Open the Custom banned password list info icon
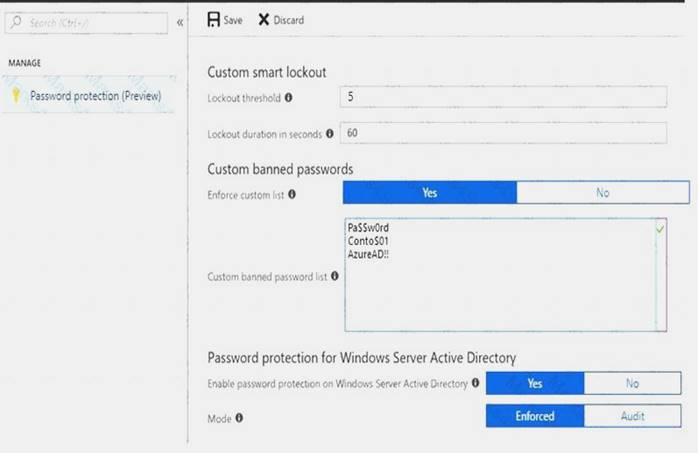Viewport: 698px width, 453px height. pos(334,276)
